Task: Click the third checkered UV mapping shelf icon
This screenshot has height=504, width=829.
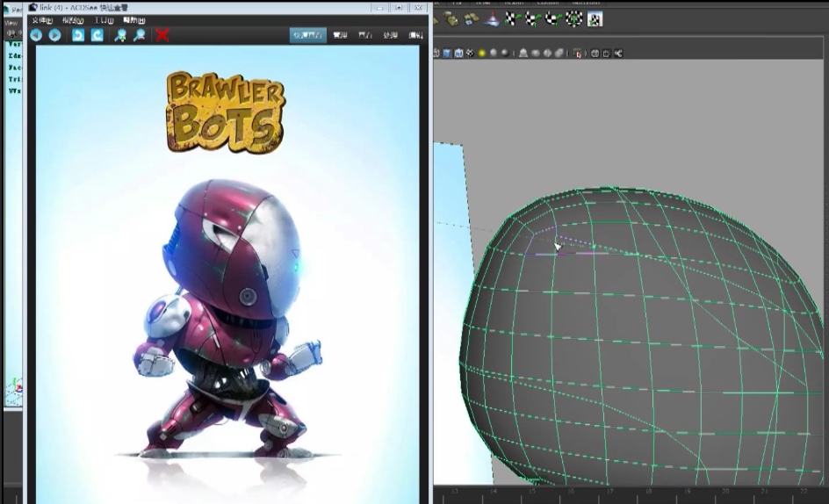Action: pos(553,19)
